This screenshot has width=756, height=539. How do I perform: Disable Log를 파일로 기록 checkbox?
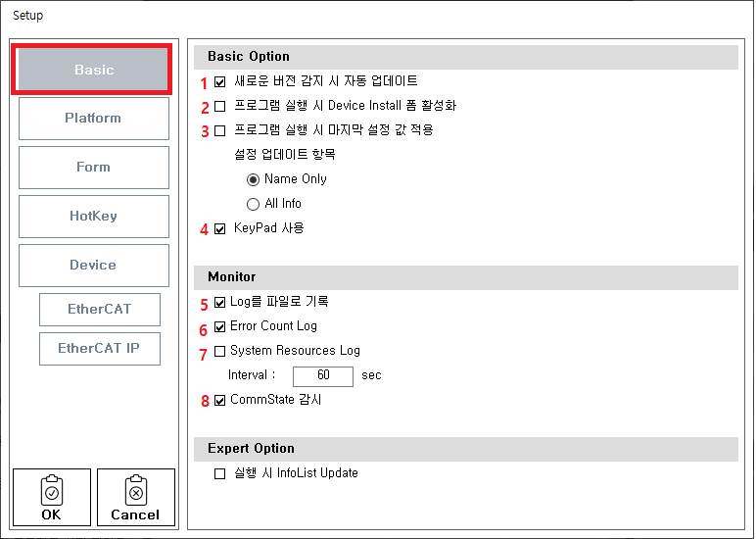point(219,302)
